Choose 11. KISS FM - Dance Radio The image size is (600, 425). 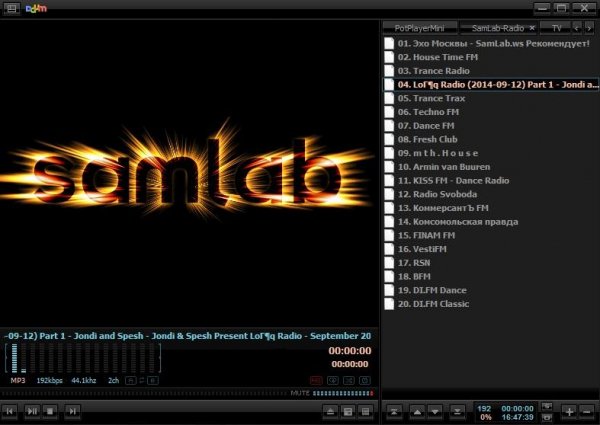(491, 181)
